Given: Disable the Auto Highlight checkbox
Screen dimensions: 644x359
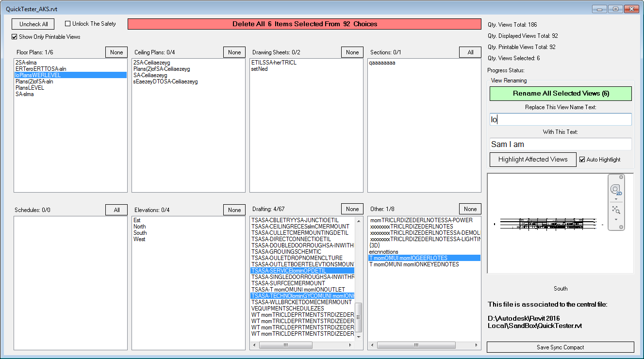Looking at the screenshot, I should (583, 159).
